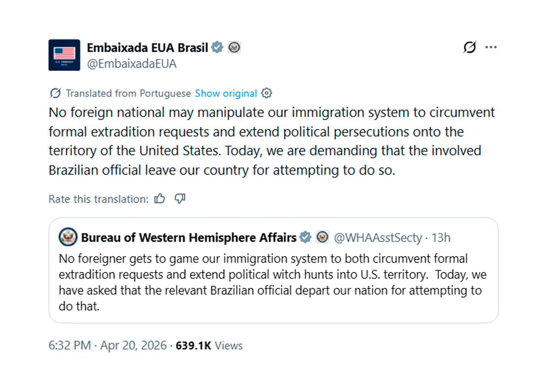Click the affiliate seal badge beside @WHAAsstSecty name
The image size is (558, 392).
[x=323, y=237]
